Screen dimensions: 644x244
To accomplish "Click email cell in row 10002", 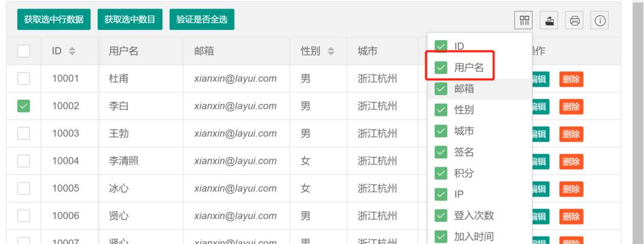I will pyautogui.click(x=236, y=106).
